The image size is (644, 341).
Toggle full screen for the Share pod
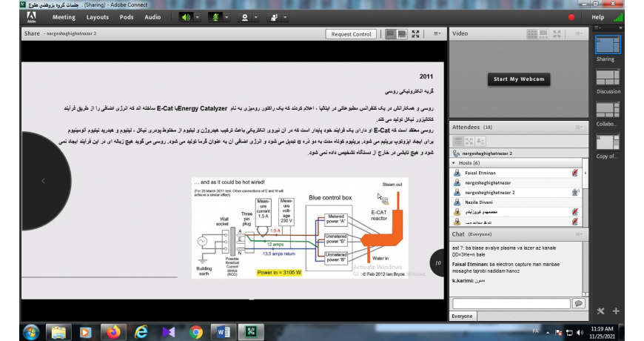click(x=416, y=34)
